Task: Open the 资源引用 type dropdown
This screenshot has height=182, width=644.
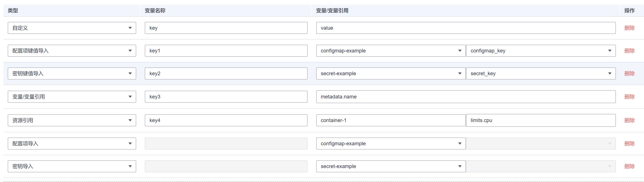Action: click(x=72, y=120)
